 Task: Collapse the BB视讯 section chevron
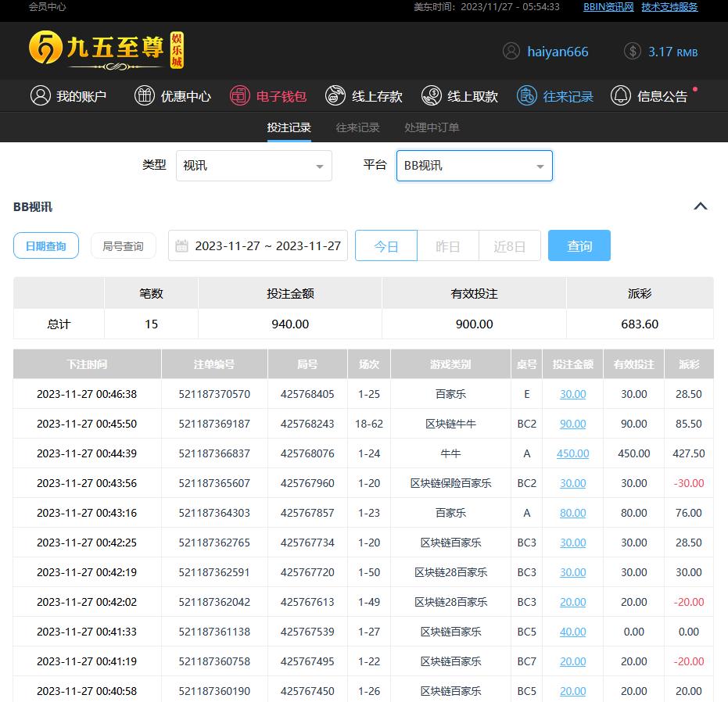pos(701,206)
